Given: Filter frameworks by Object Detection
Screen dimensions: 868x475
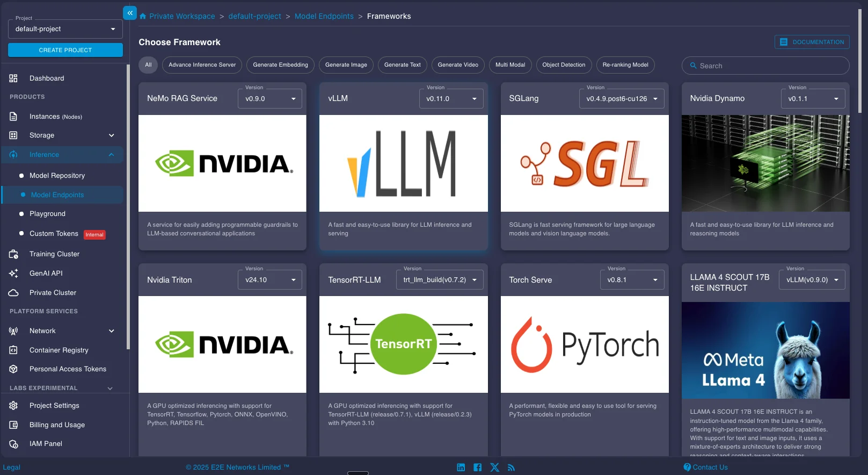Looking at the screenshot, I should tap(564, 65).
